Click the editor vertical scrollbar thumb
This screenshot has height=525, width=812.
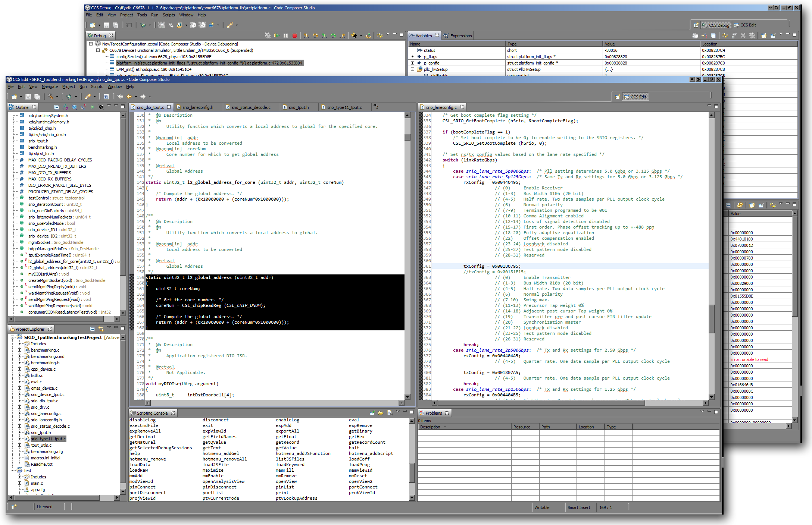click(407, 137)
